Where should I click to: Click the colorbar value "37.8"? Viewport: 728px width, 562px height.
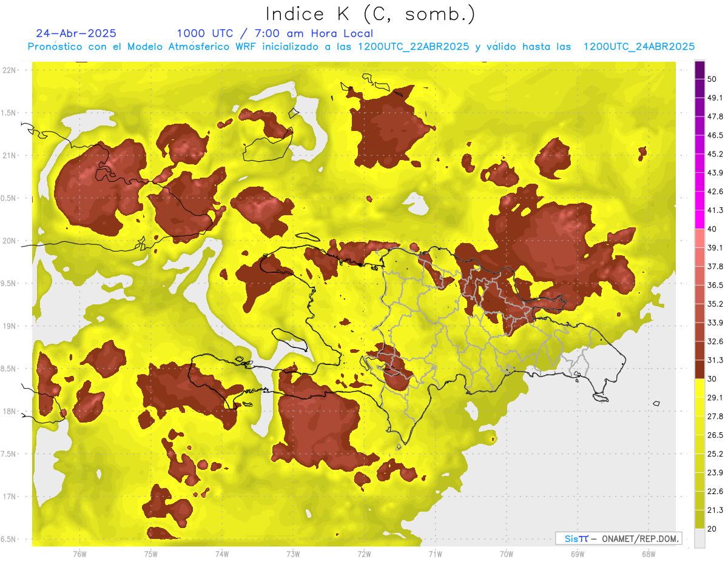[x=715, y=266]
